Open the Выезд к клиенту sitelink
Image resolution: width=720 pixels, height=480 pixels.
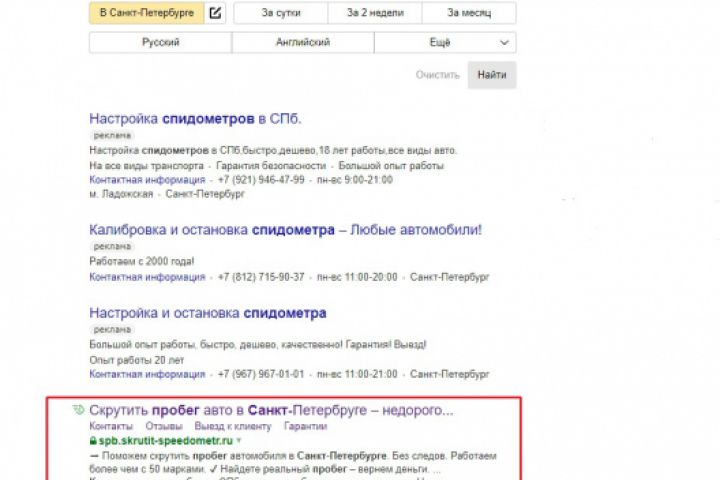click(x=233, y=426)
